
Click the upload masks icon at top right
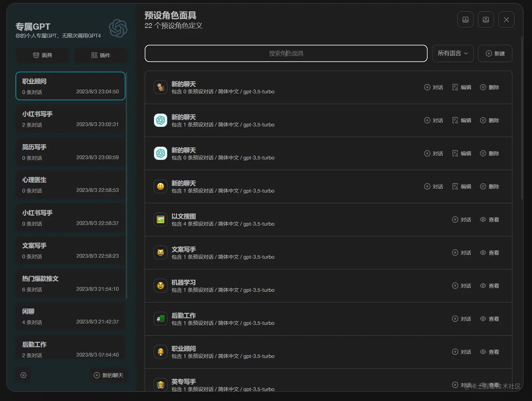[486, 19]
